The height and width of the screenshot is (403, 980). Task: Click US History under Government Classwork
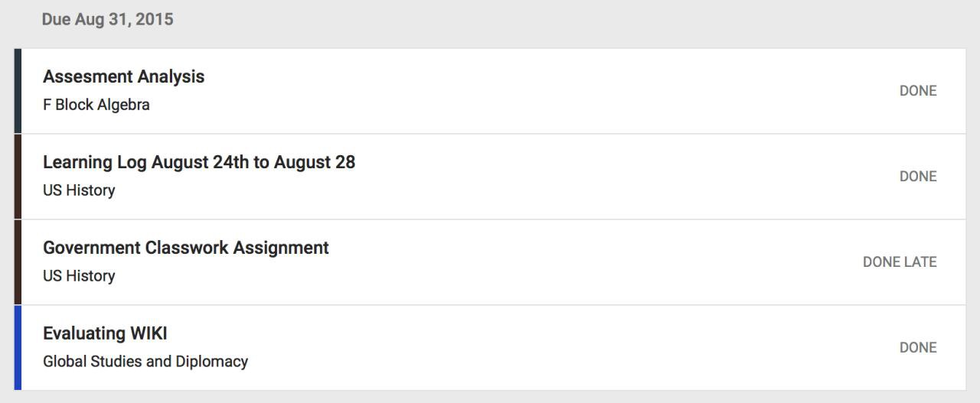point(79,276)
